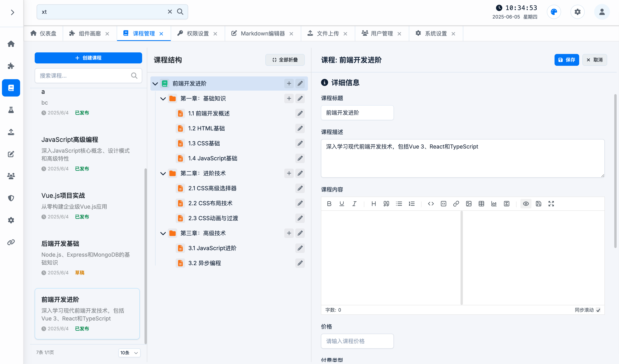Open permissions shield sidebar icon

coord(11,198)
